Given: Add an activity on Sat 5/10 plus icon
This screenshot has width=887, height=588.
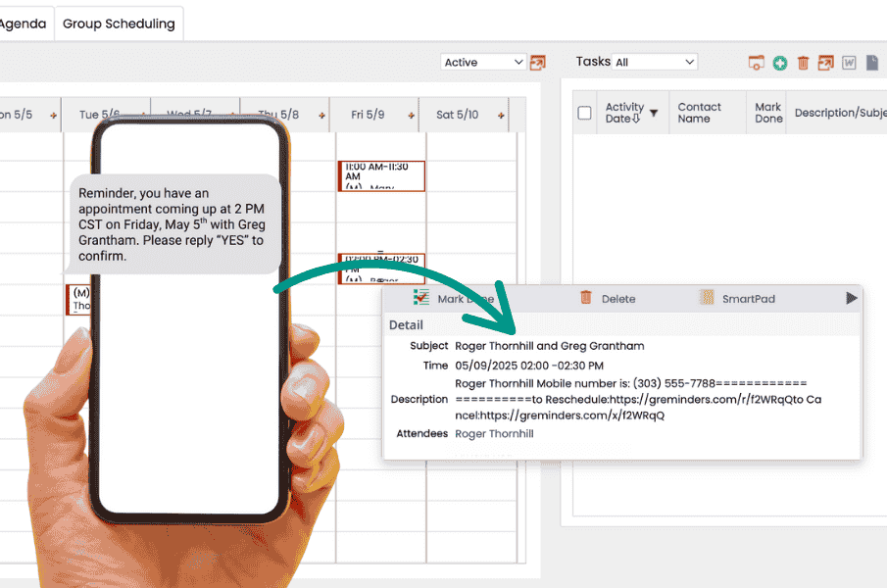Looking at the screenshot, I should (x=502, y=116).
